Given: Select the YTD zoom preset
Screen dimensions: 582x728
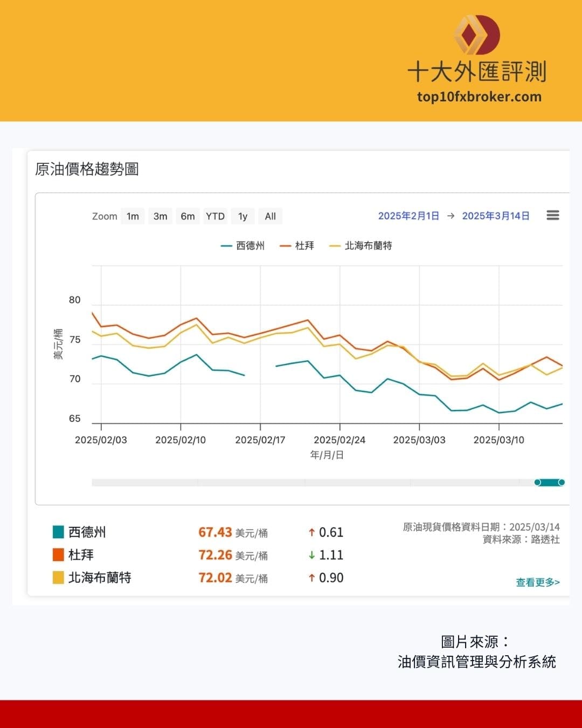Looking at the screenshot, I should coord(215,216).
